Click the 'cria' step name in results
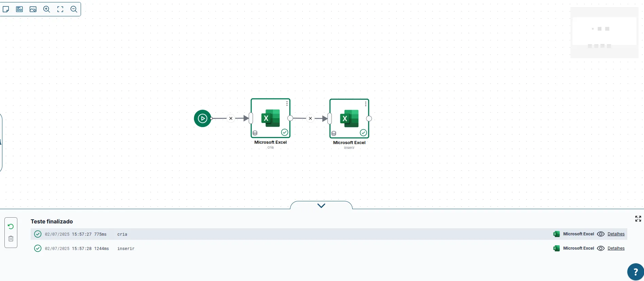 click(122, 234)
